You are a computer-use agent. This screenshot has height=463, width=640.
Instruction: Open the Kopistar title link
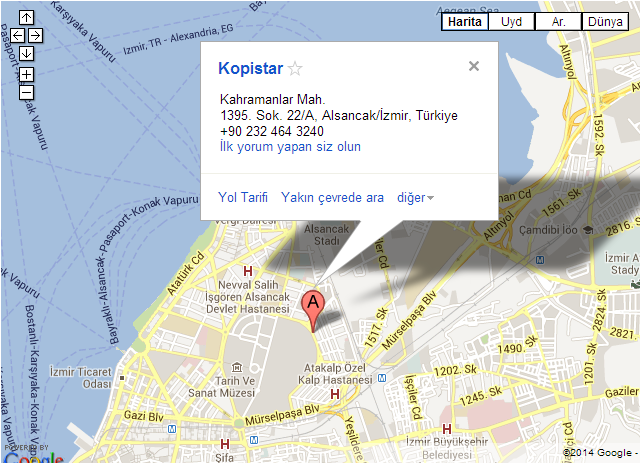[x=251, y=69]
